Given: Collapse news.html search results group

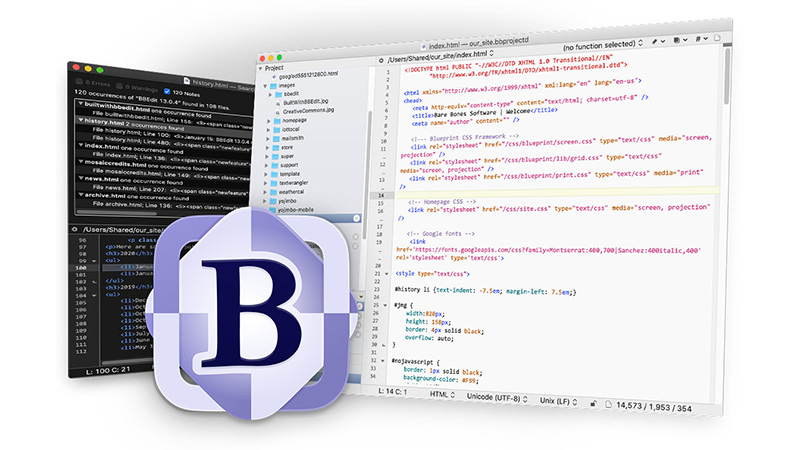Looking at the screenshot, I should (x=81, y=179).
